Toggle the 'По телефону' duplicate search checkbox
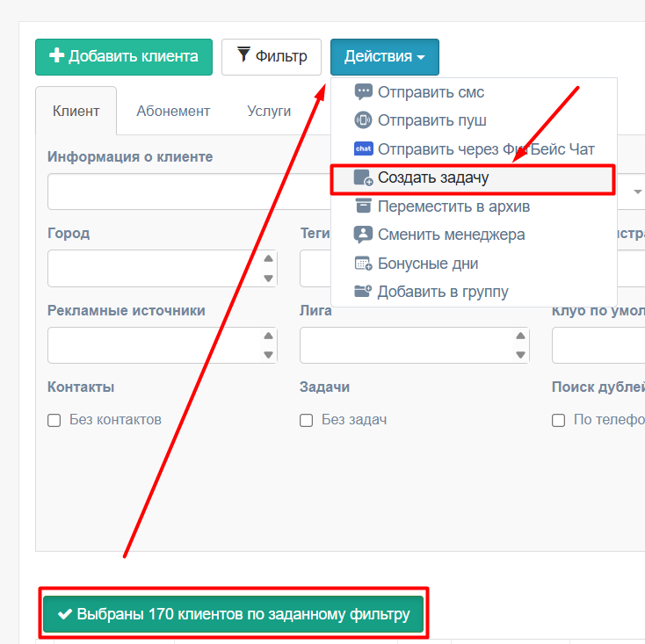The image size is (645, 644). pyautogui.click(x=558, y=420)
